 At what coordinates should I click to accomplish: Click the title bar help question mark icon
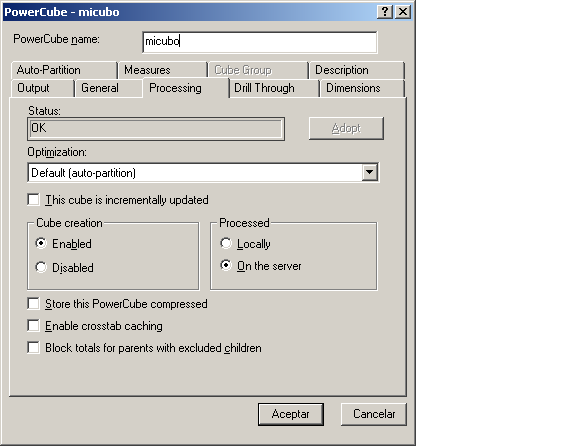point(385,12)
